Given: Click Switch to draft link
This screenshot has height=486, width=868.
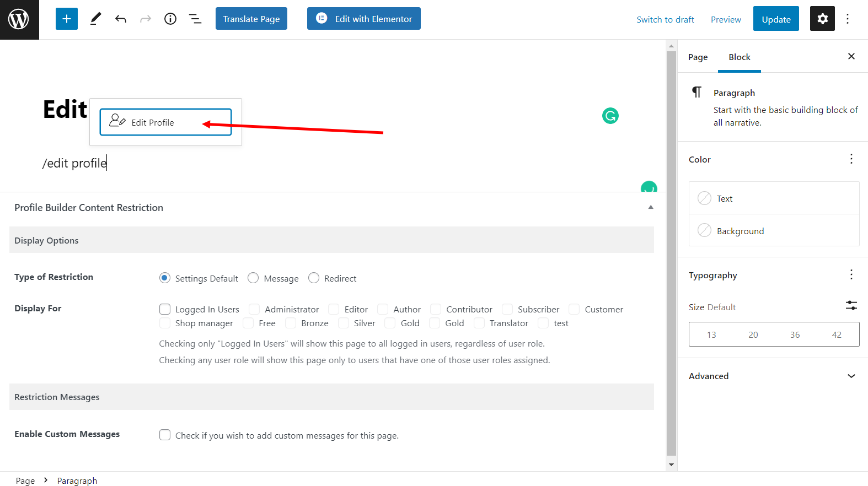Looking at the screenshot, I should point(665,19).
